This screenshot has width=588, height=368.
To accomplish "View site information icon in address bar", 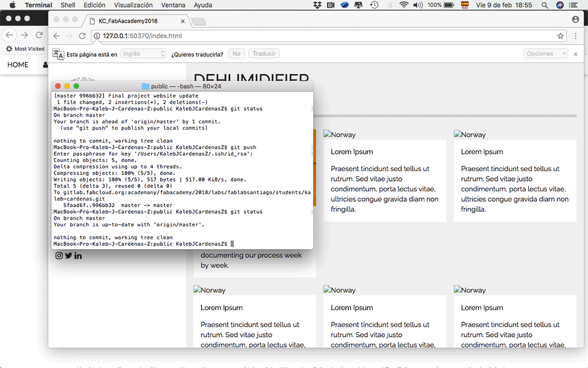I will coord(97,35).
